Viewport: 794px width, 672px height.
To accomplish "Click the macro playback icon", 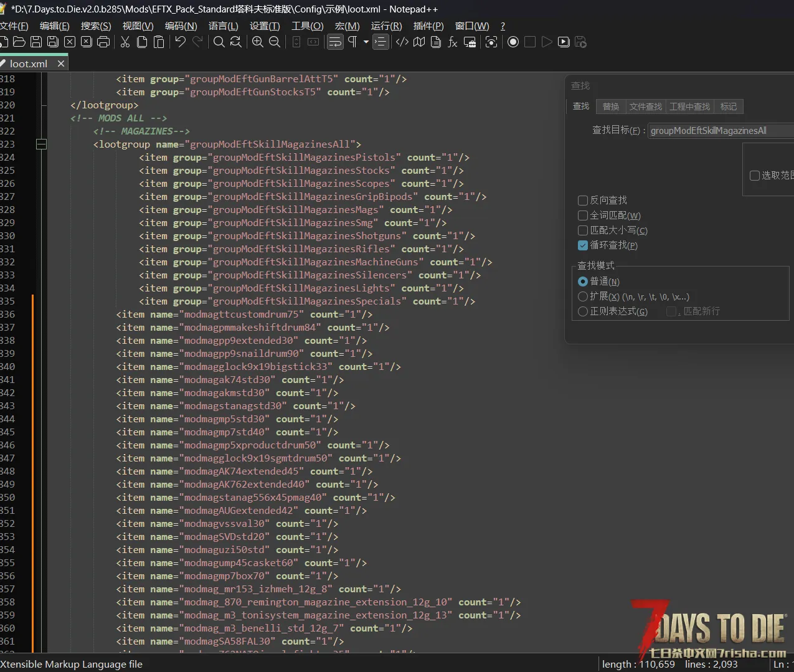I will click(x=547, y=42).
